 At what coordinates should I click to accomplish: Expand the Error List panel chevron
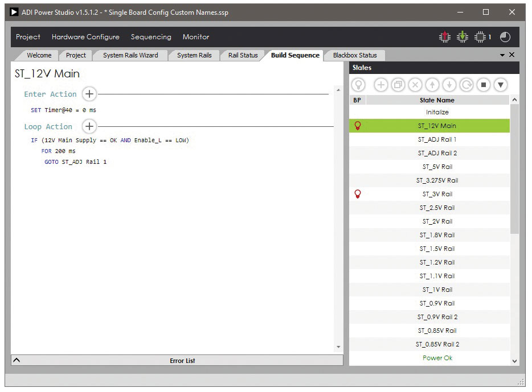[17, 360]
